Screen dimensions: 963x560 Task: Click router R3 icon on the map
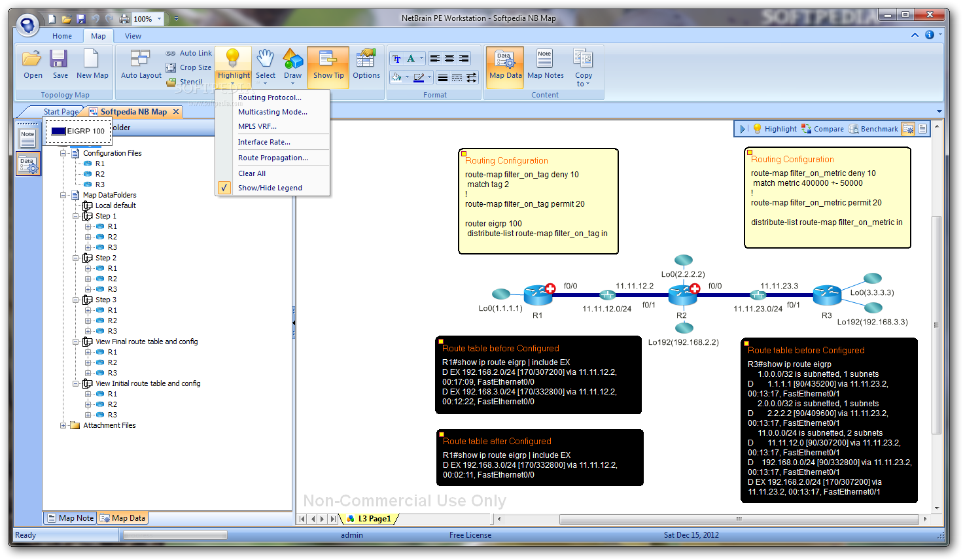pos(827,294)
